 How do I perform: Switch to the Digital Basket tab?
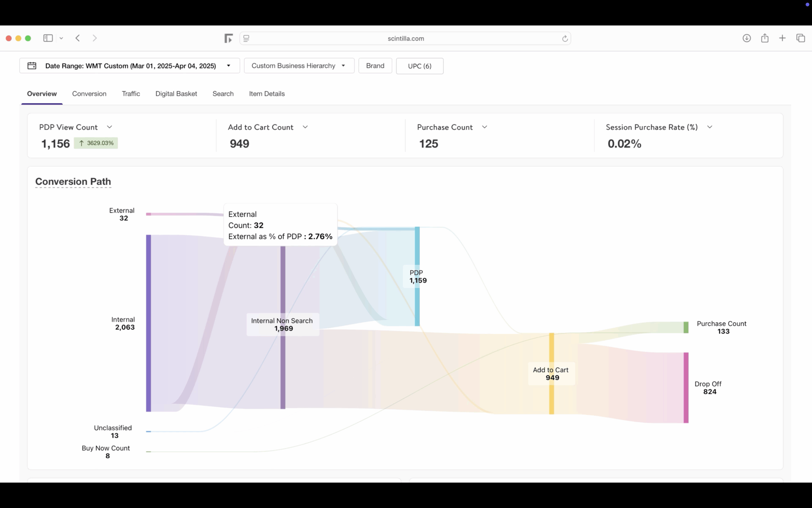(176, 94)
